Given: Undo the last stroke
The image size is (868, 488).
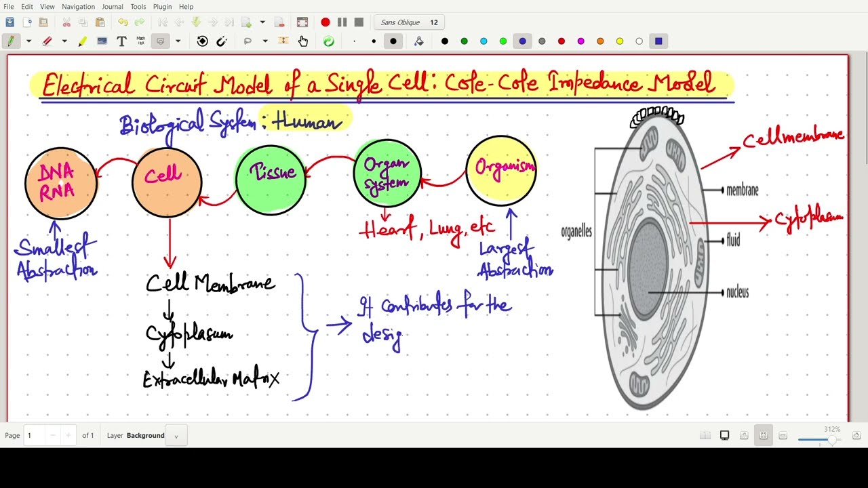Looking at the screenshot, I should click(x=123, y=22).
